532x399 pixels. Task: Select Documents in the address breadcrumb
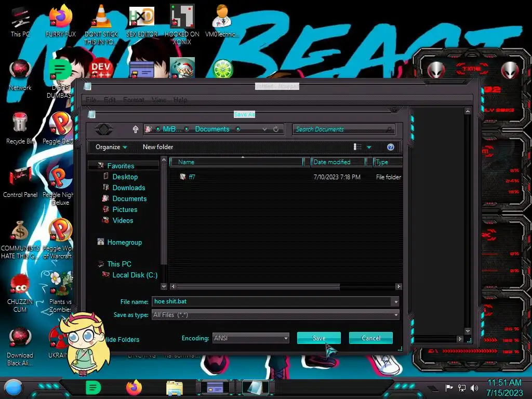(212, 129)
